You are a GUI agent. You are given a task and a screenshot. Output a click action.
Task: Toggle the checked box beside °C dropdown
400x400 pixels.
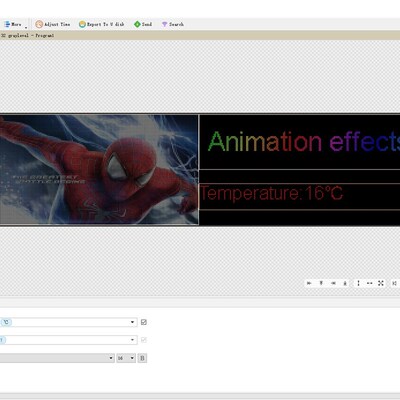[x=144, y=322]
